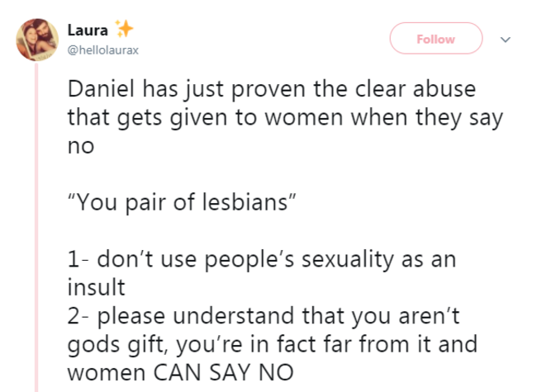Open the display name Laura
The width and height of the screenshot is (537, 392).
88,30
